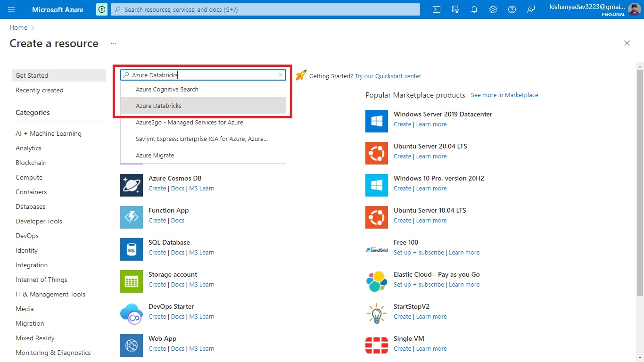Click the Azure Cosmos DB icon
The width and height of the screenshot is (644, 362).
tap(132, 185)
